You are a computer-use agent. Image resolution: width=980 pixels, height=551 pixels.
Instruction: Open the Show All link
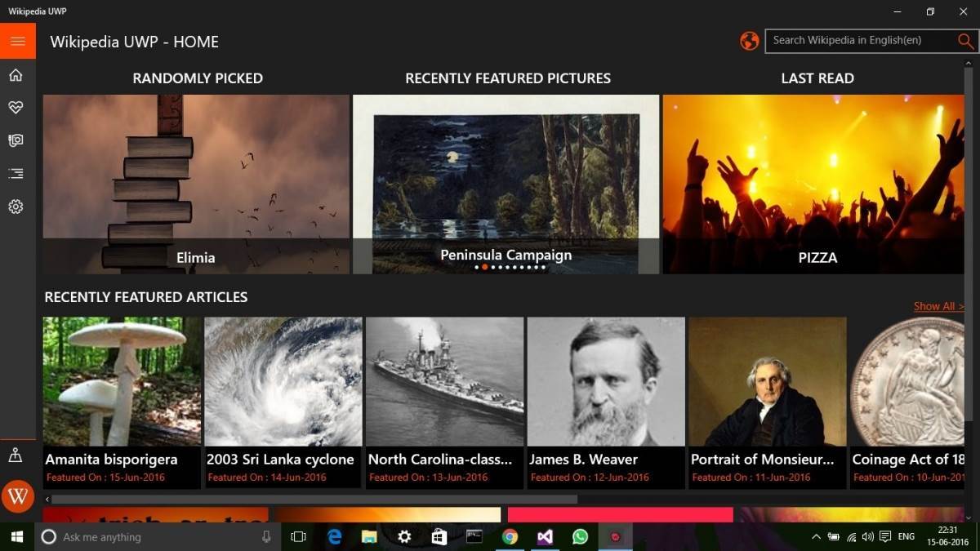[x=938, y=305]
